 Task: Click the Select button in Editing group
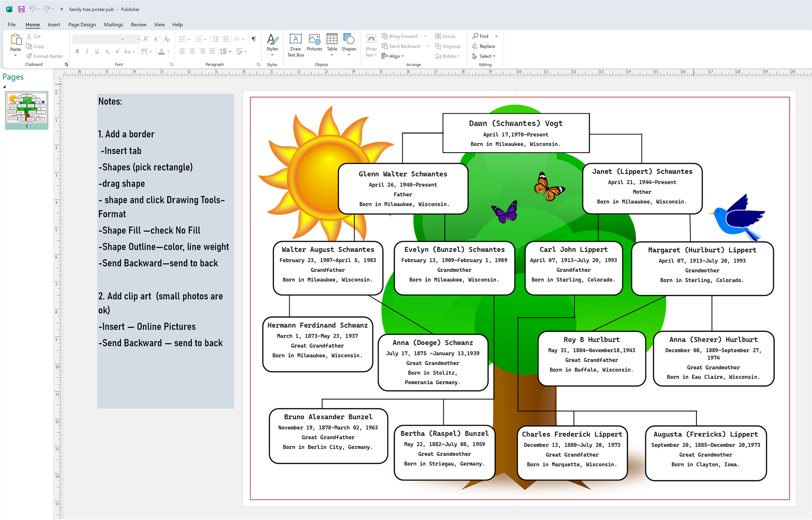coord(484,56)
